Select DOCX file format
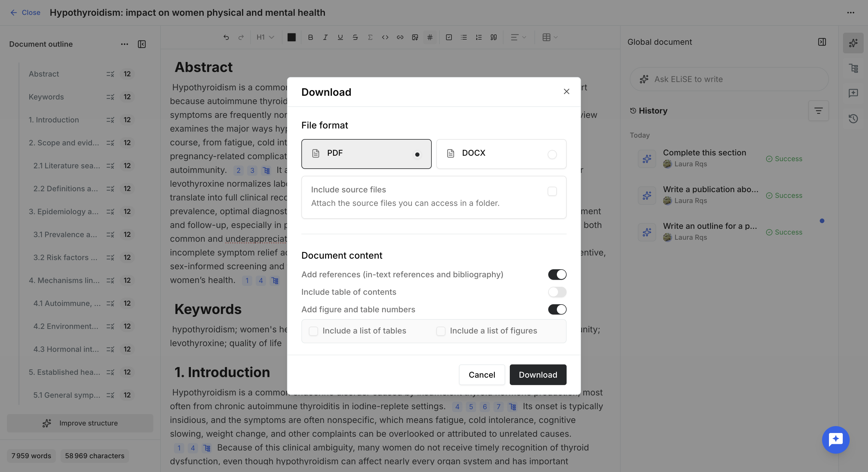 pyautogui.click(x=501, y=154)
